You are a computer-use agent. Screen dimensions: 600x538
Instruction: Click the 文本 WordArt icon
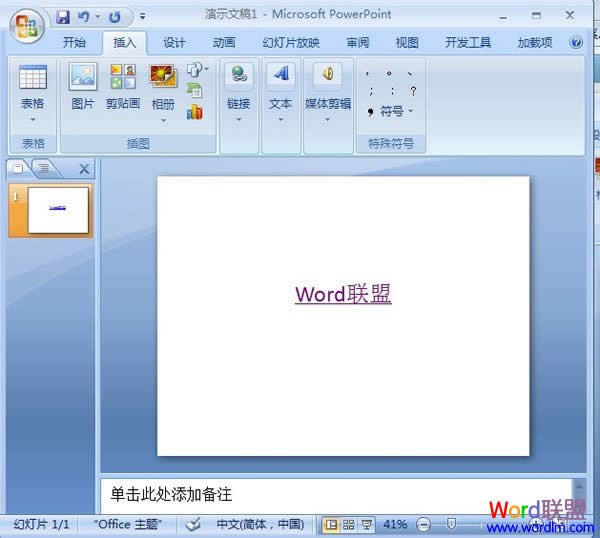tap(281, 73)
